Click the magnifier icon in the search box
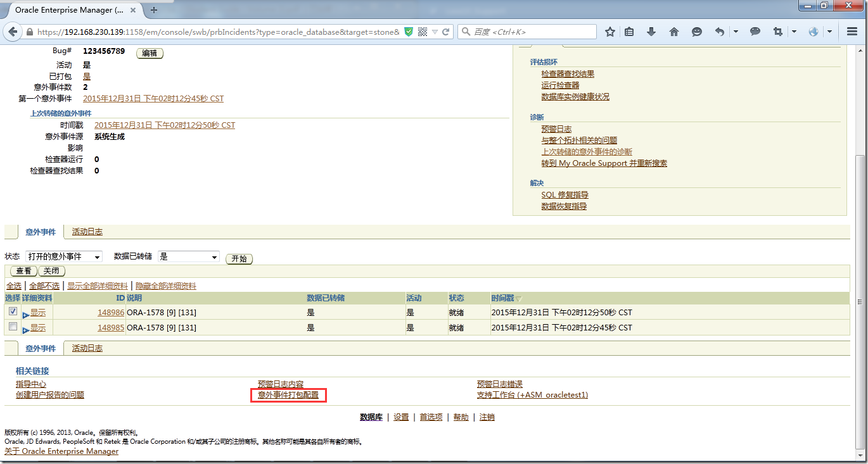The image size is (868, 464). pos(466,32)
